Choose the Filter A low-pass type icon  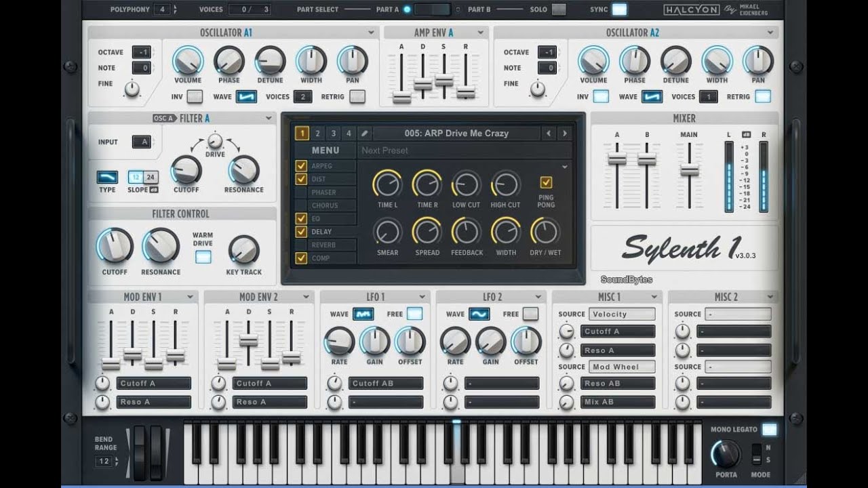(107, 178)
